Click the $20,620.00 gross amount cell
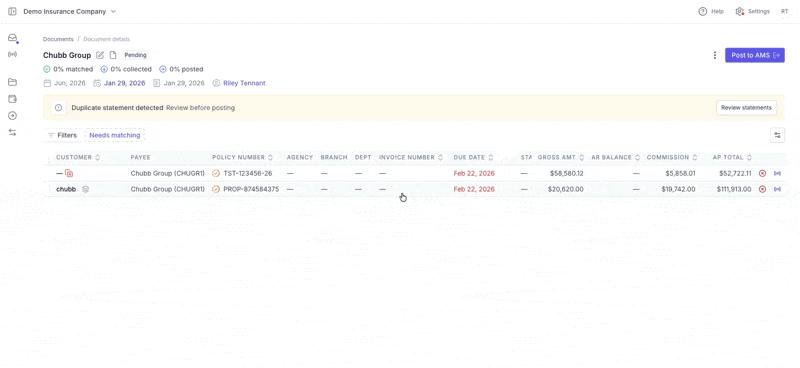 click(566, 189)
